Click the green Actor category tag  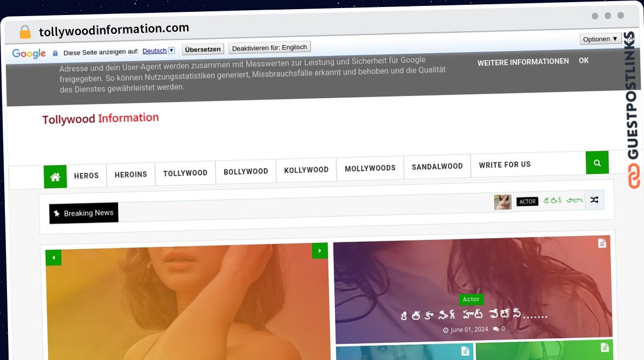point(471,299)
